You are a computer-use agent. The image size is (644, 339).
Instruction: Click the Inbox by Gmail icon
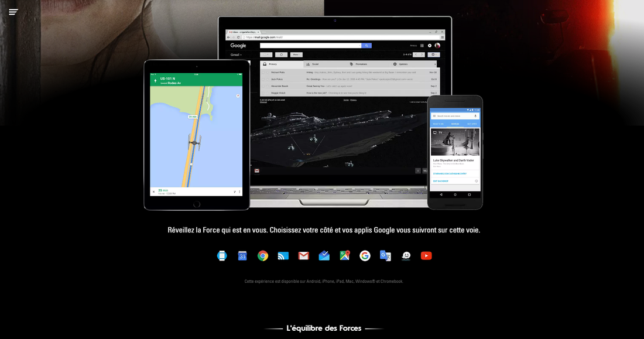pyautogui.click(x=324, y=256)
